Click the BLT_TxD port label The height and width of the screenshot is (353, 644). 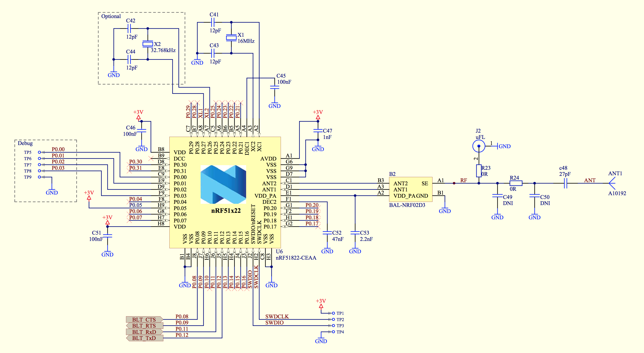tap(144, 338)
